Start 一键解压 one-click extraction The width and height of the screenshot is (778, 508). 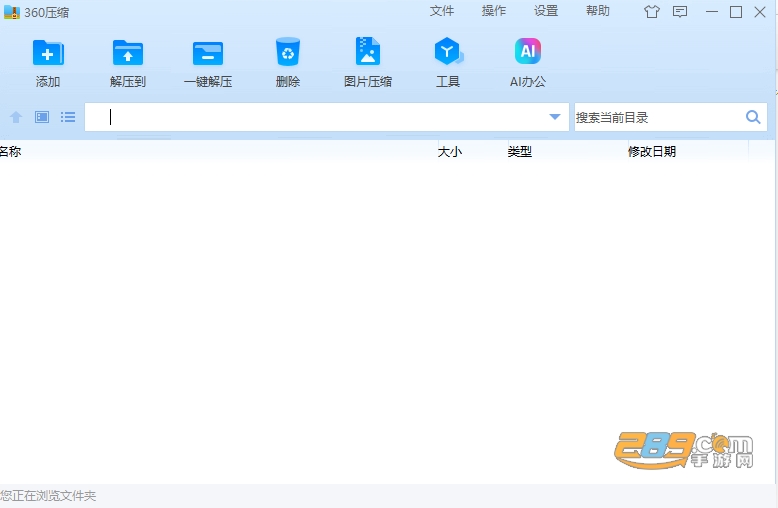click(208, 53)
